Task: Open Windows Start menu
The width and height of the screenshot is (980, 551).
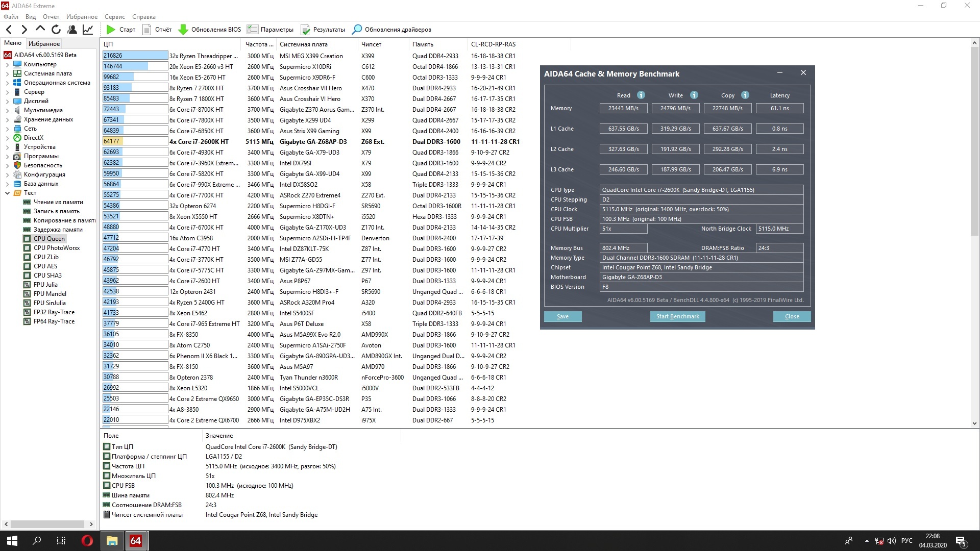Action: click(x=12, y=541)
